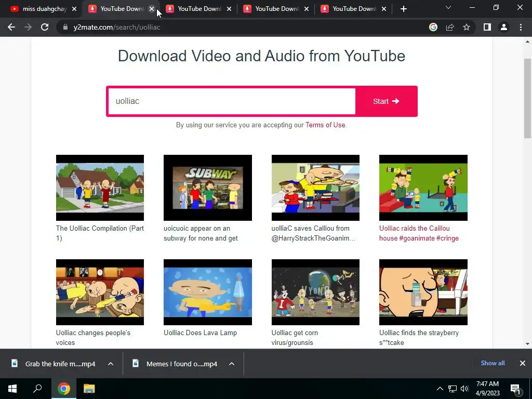Click the taskbar clock showing 7:47 AM
Viewport: 532px width, 399px height.
(x=487, y=389)
